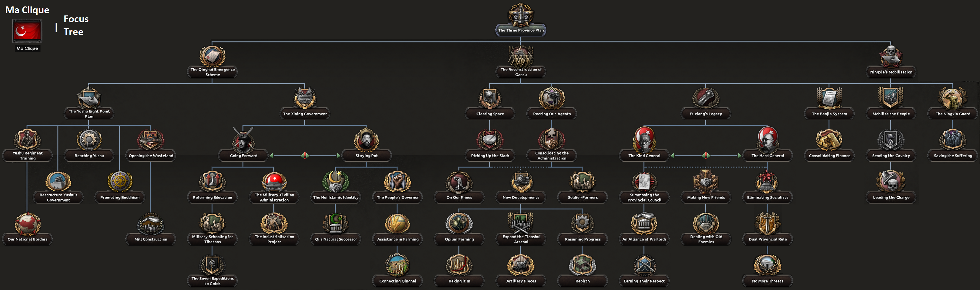
Task: Select the Restructure Yushu's Government label
Action: pyautogui.click(x=58, y=197)
